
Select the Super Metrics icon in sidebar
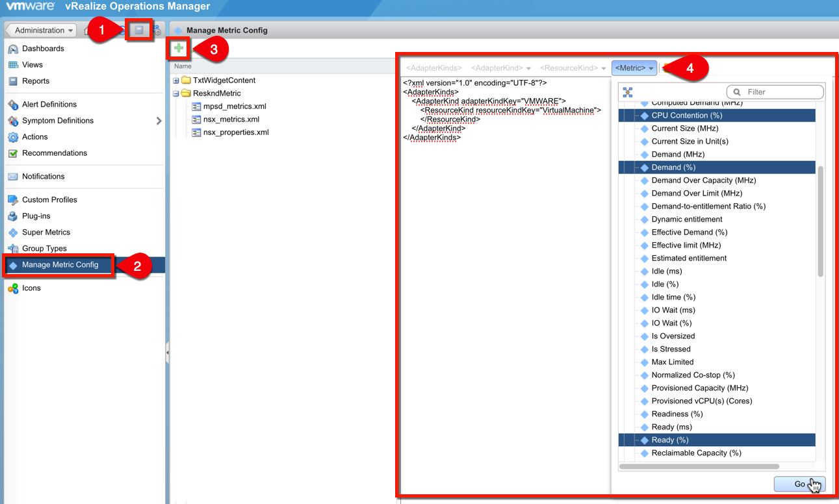[x=13, y=232]
